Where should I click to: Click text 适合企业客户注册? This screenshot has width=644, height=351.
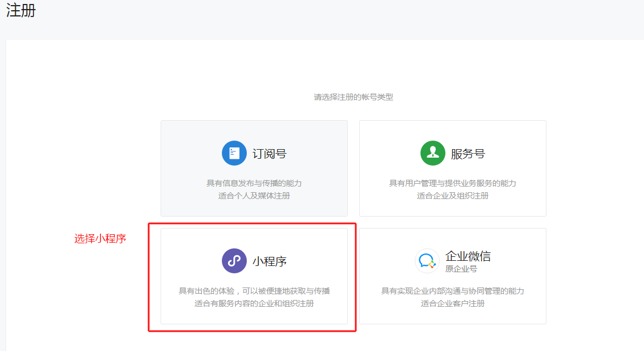tap(453, 303)
